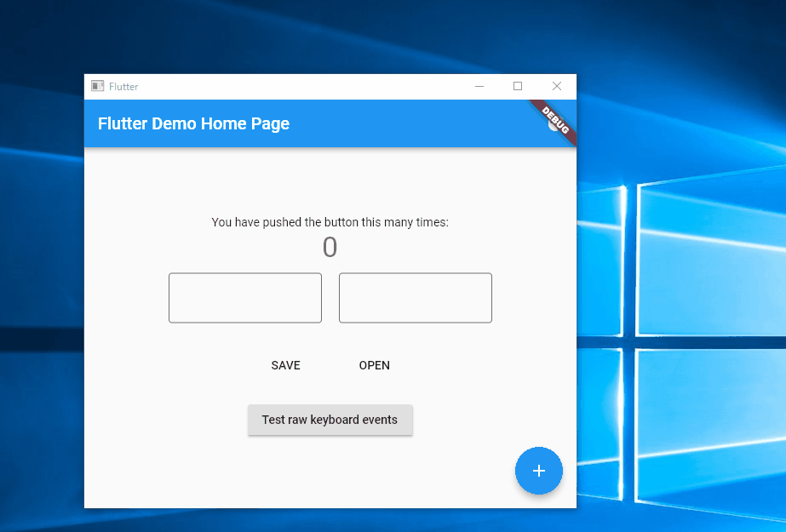Close the Flutter application window
786x532 pixels.
pyautogui.click(x=557, y=86)
